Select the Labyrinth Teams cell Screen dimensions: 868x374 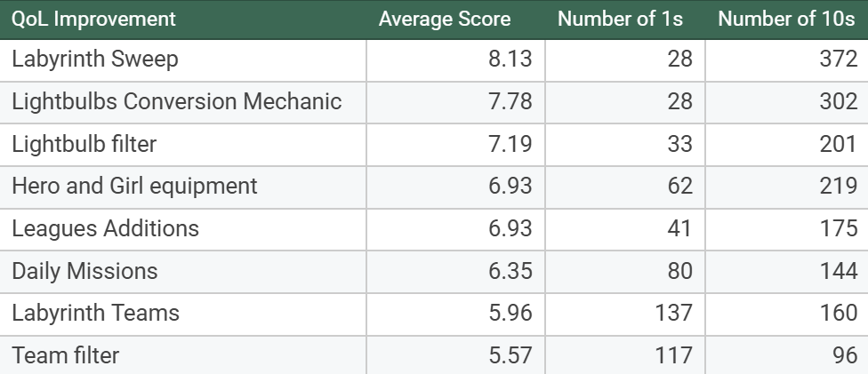pos(182,314)
